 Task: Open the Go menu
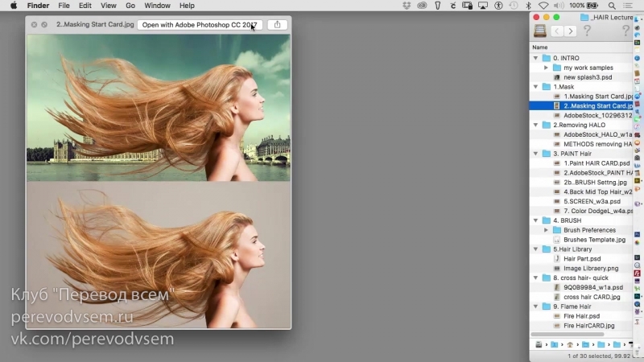[x=130, y=6]
